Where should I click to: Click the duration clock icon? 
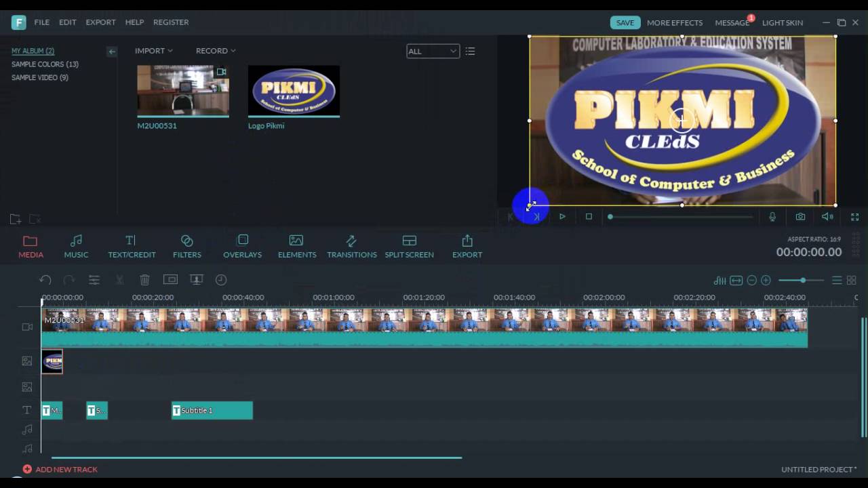pyautogui.click(x=221, y=280)
